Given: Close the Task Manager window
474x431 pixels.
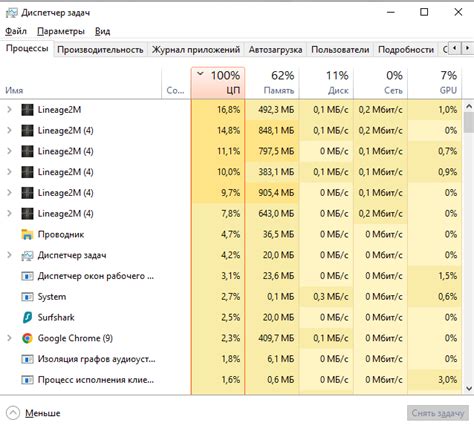Looking at the screenshot, I should 458,12.
